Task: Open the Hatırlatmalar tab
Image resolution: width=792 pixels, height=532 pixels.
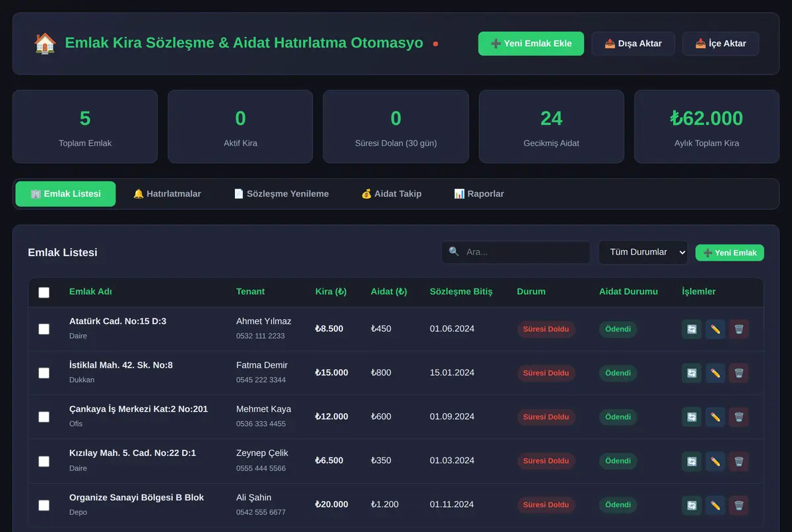Action: pyautogui.click(x=167, y=194)
